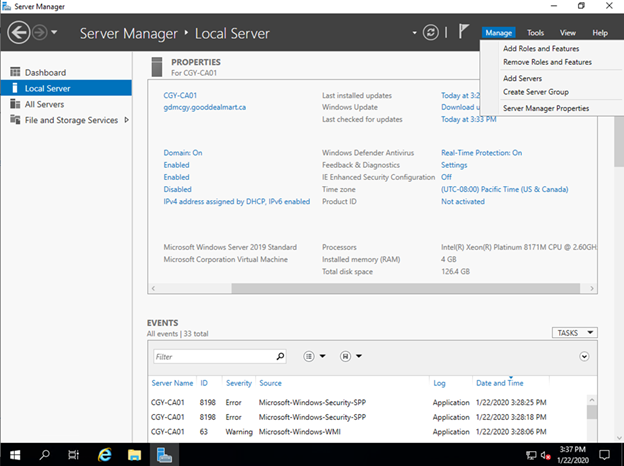
Task: Open Task View on the taskbar
Action: 74,454
